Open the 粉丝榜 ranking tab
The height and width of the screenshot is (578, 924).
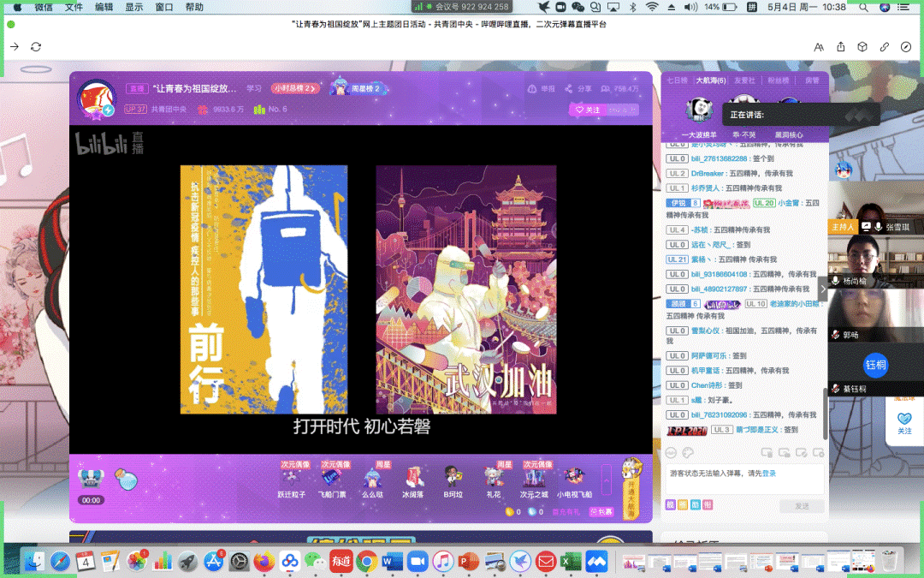778,80
